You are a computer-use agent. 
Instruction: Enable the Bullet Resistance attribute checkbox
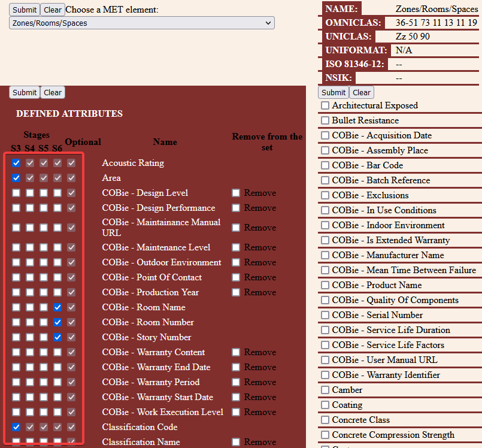(x=325, y=120)
